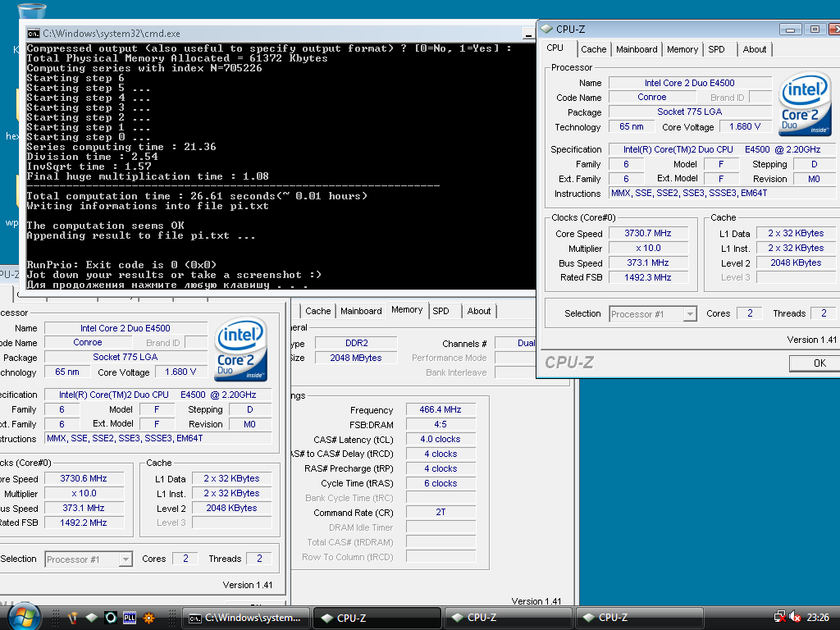This screenshot has width=840, height=630.
Task: Click the Bus Speed 373.1 MHz field, front CPU-Z
Action: coord(648,263)
